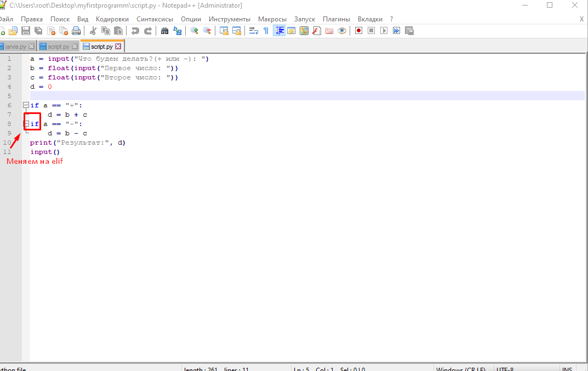Run macro multiple times fast-forward icon
The width and height of the screenshot is (588, 371).
pos(396,31)
